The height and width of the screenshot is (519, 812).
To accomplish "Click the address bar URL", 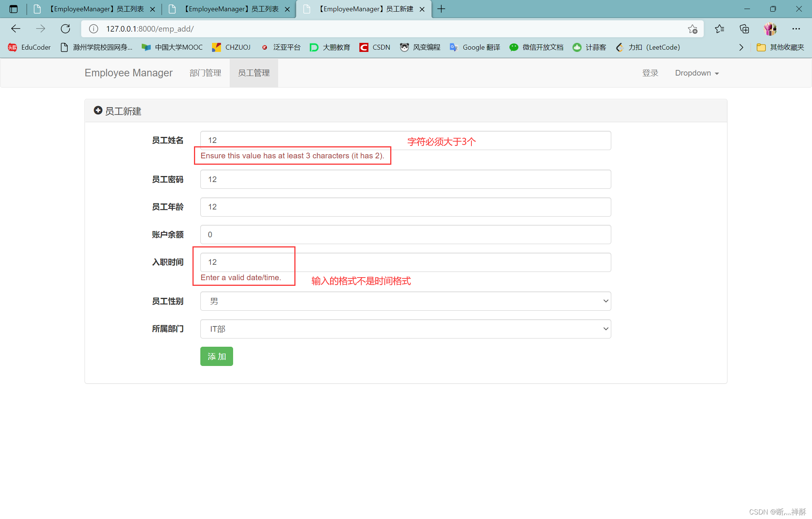I will [150, 29].
